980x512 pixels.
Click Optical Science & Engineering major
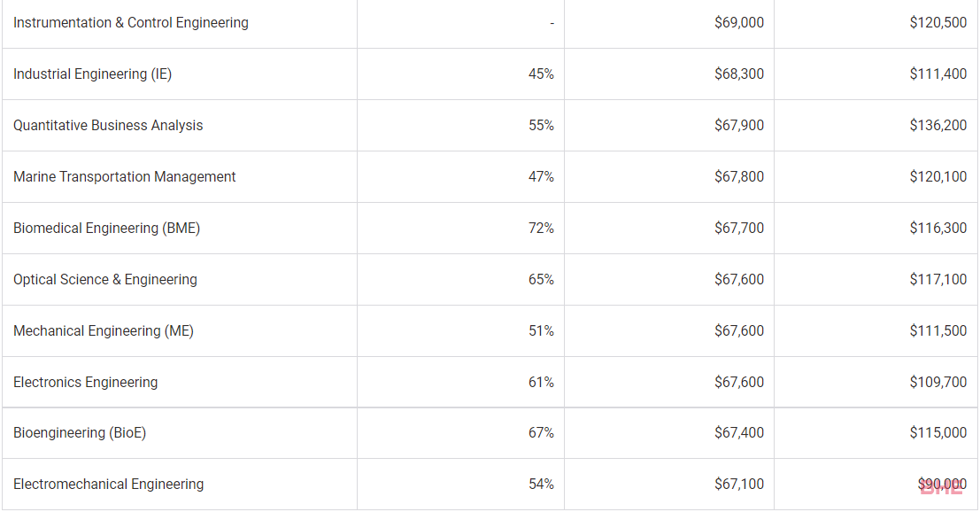tap(105, 279)
